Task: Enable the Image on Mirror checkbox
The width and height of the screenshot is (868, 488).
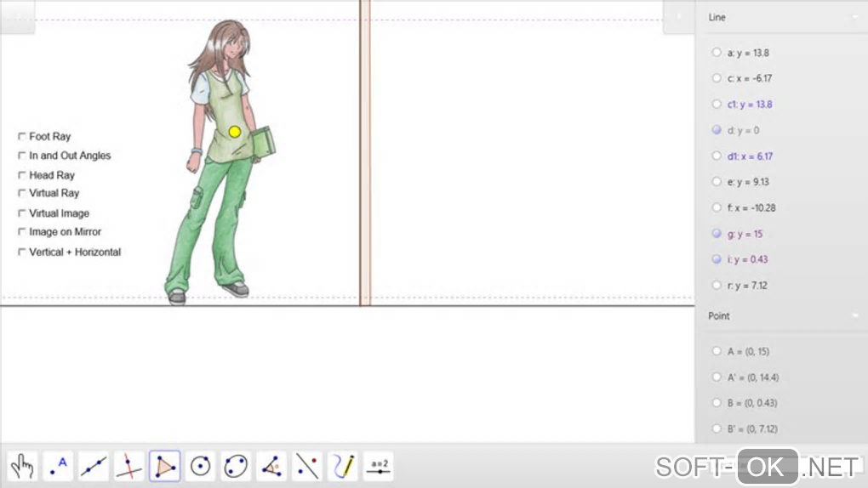Action: coord(22,232)
